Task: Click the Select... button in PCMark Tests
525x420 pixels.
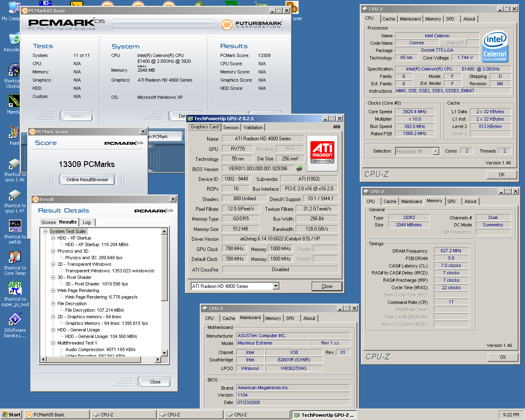Action: click(x=77, y=116)
